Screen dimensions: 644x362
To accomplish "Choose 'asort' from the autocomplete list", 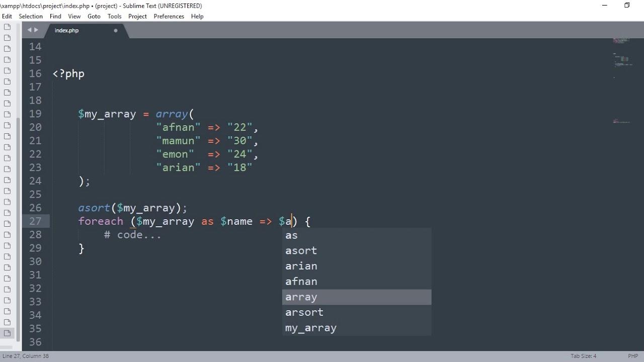I will [357, 250].
